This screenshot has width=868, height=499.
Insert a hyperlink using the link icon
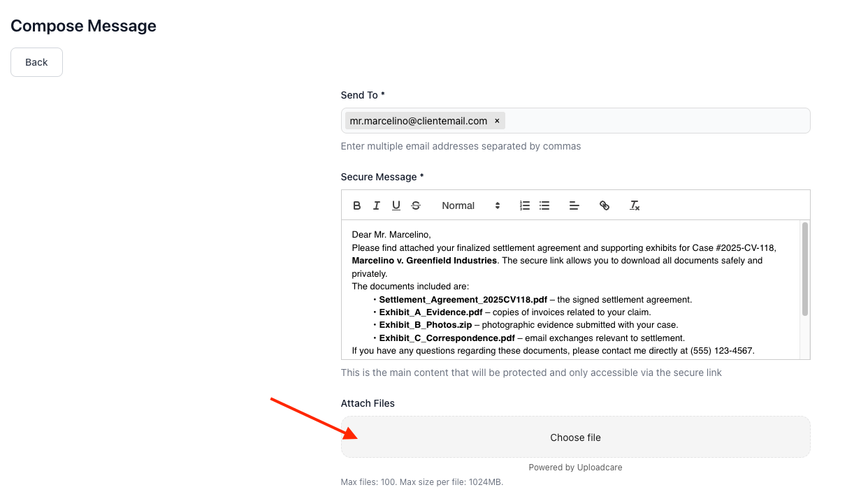click(605, 205)
